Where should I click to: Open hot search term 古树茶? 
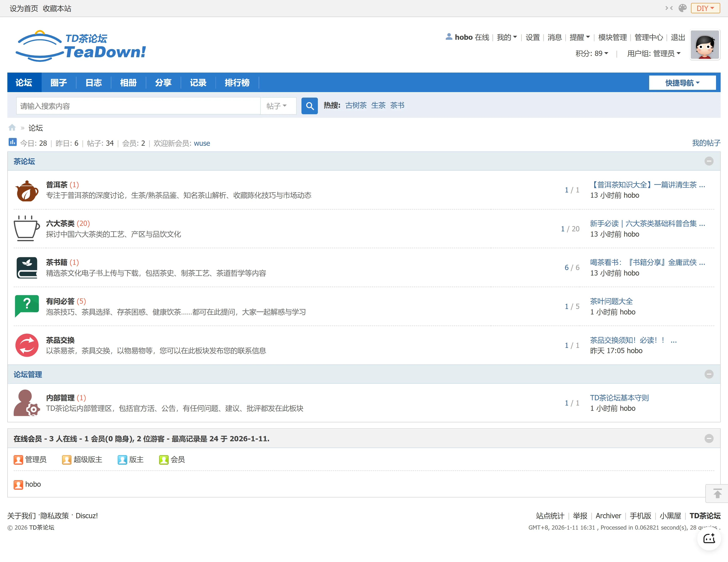pos(356,105)
